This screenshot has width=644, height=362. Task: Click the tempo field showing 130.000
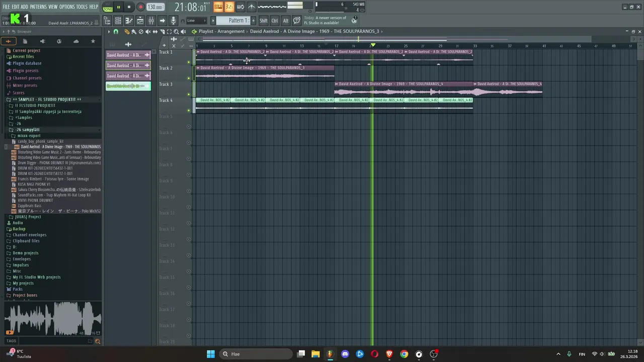(155, 7)
